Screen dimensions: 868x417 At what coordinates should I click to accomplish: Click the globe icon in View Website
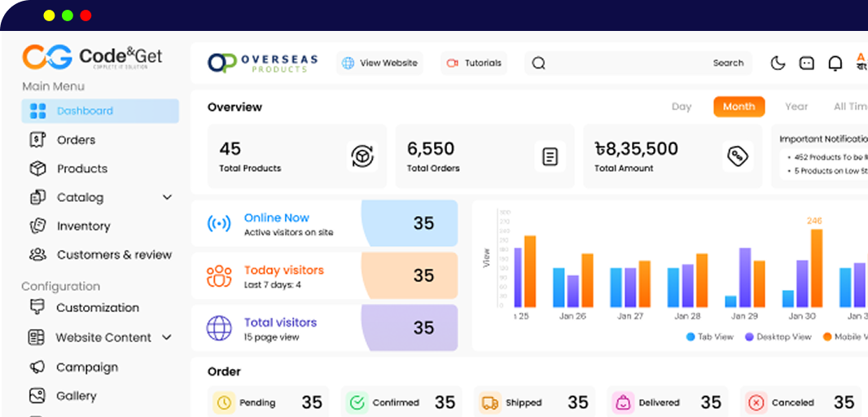(349, 64)
